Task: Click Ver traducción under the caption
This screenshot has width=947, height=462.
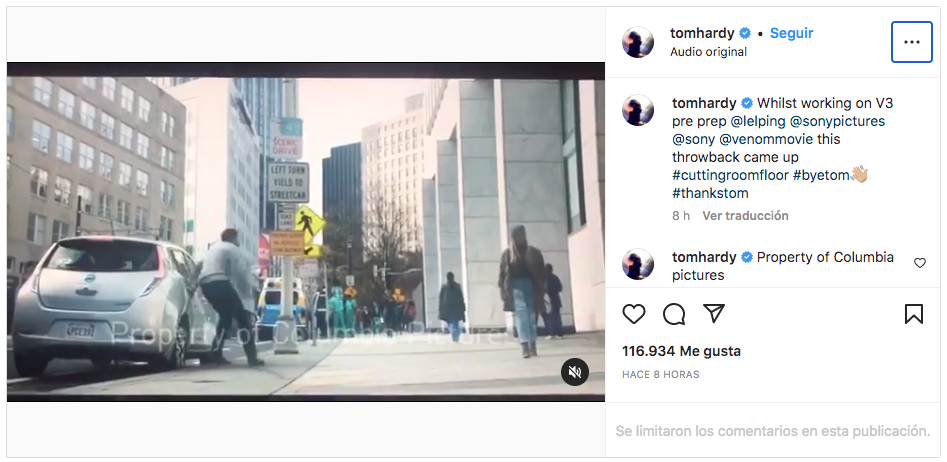Action: pos(745,216)
